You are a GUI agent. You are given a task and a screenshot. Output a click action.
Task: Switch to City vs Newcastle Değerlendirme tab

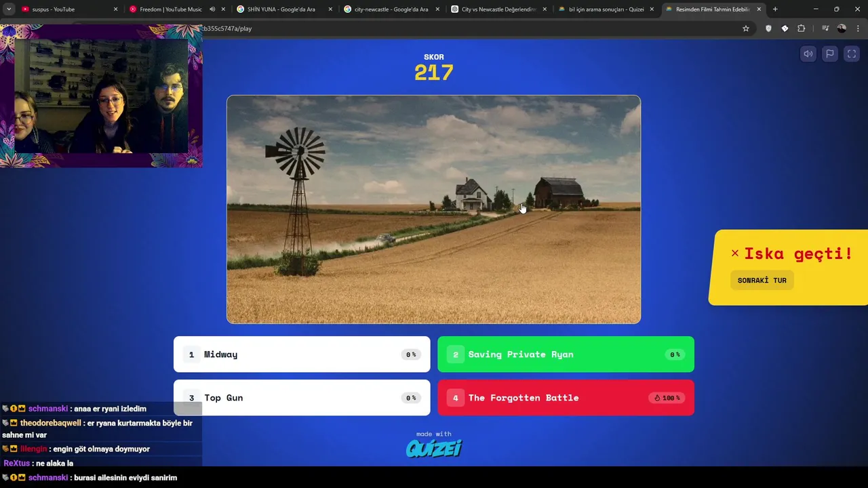point(499,9)
